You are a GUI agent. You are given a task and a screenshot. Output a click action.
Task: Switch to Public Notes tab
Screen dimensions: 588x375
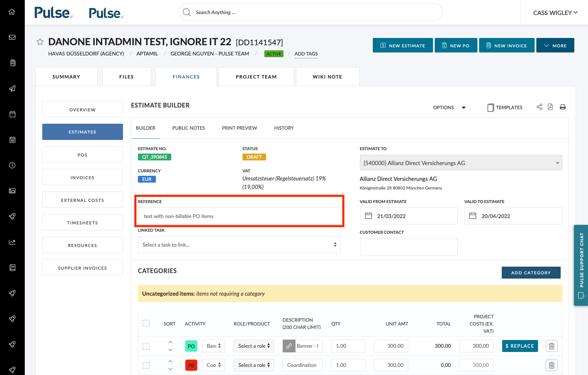coord(189,128)
